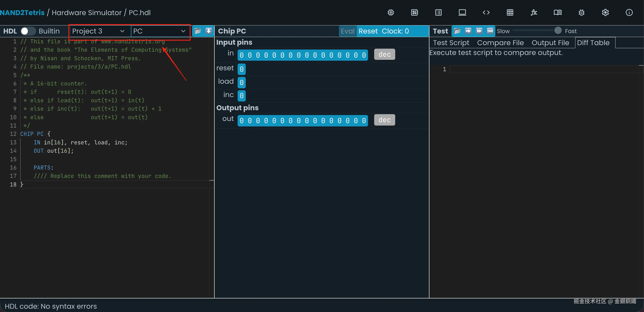The image size is (644, 312).
Task: Click the Eval button
Action: pyautogui.click(x=347, y=31)
